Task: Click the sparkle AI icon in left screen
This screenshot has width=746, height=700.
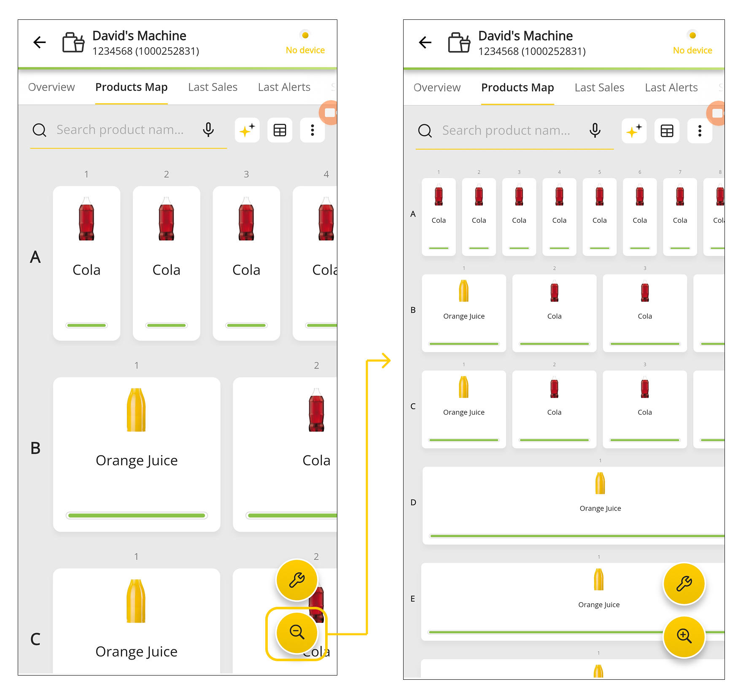Action: (247, 130)
